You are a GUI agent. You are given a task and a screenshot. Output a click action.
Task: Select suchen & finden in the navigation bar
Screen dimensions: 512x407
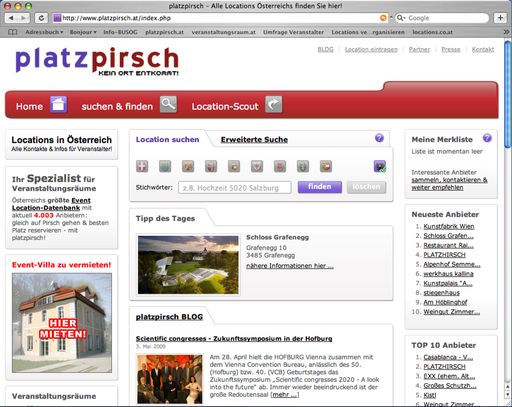pos(117,106)
